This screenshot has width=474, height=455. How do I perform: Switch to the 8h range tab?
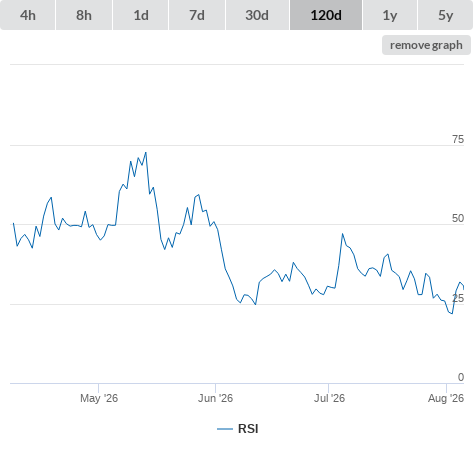(x=84, y=15)
